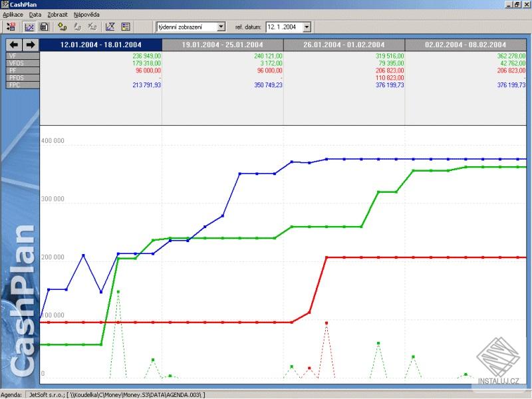Click the Money S3 data import icon
This screenshot has width=532, height=399.
click(11, 27)
